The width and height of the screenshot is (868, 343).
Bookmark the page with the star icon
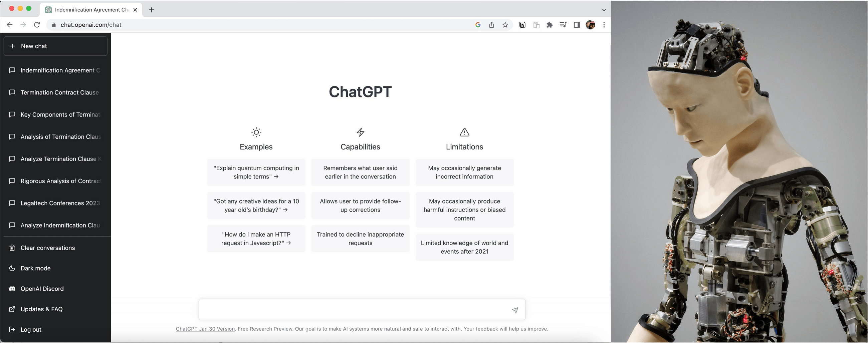505,25
